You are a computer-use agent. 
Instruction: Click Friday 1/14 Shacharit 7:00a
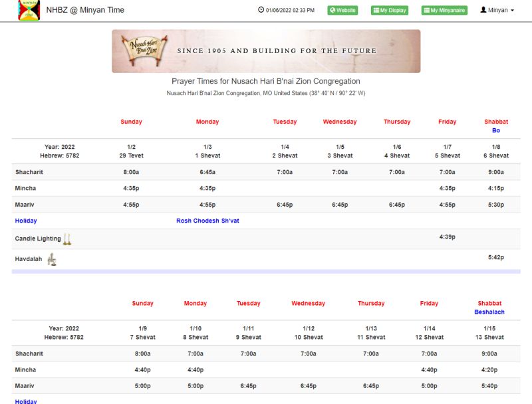coord(429,353)
